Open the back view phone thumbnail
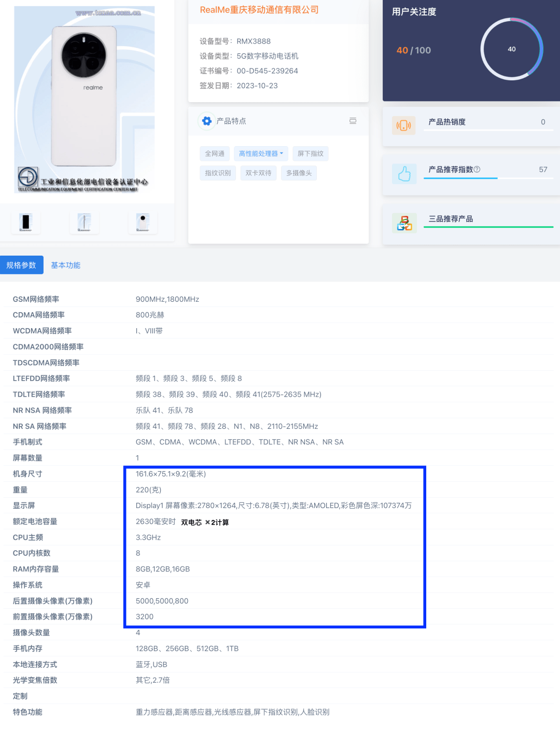The width and height of the screenshot is (560, 730). pos(143,222)
